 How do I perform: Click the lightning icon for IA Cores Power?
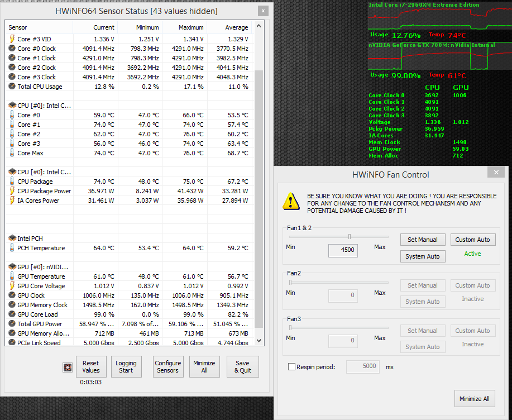coord(12,200)
